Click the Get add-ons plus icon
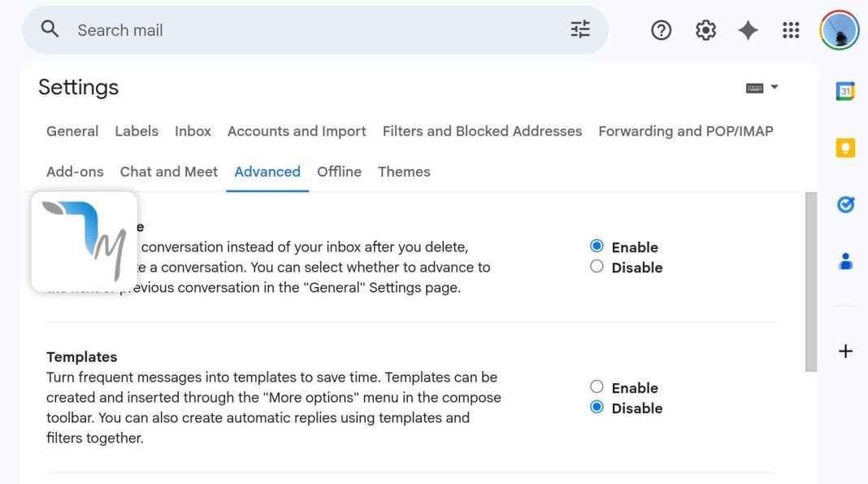Screen dimensions: 868x484 [845, 351]
